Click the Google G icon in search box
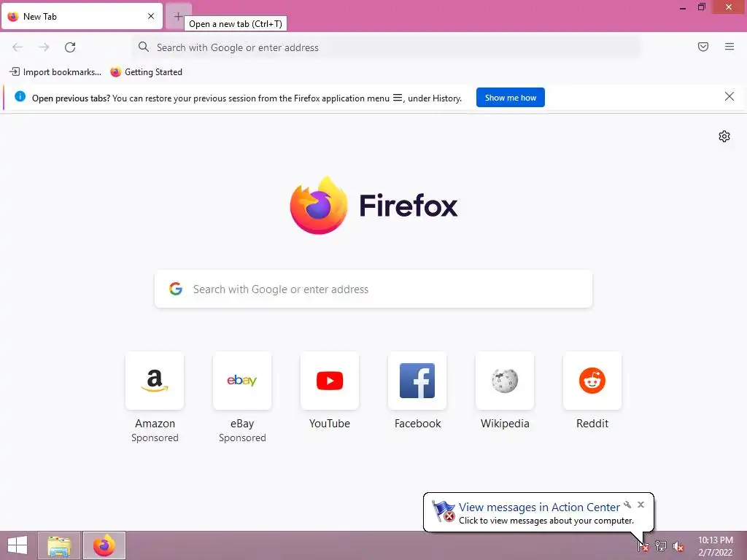This screenshot has width=747, height=560. coord(176,289)
